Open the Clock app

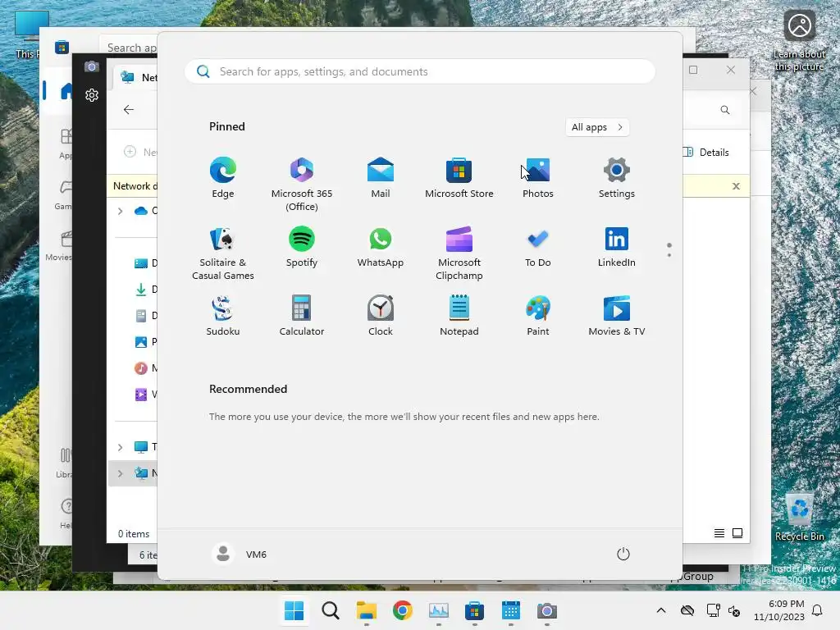381,316
